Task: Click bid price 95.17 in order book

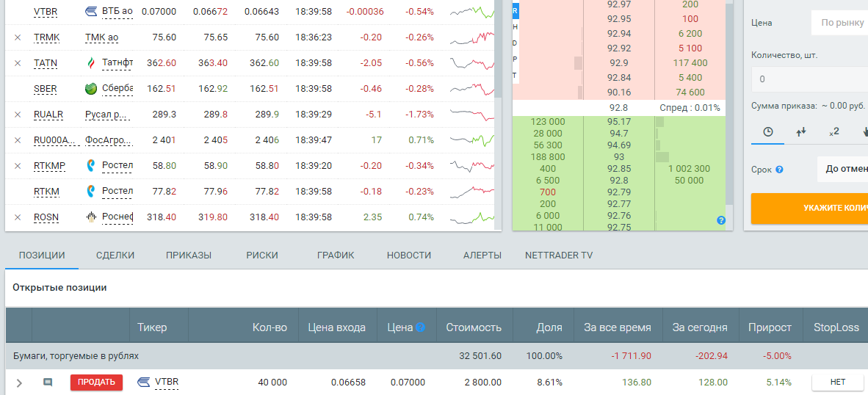Action: click(x=618, y=122)
